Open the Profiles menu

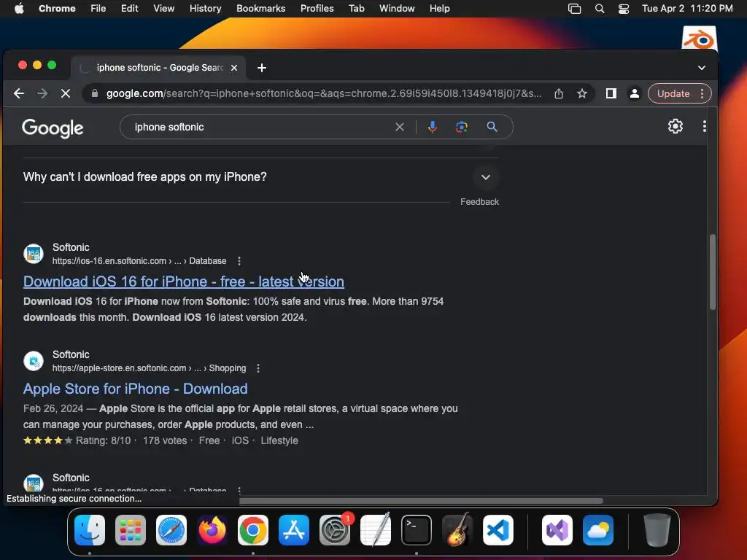[x=317, y=9]
